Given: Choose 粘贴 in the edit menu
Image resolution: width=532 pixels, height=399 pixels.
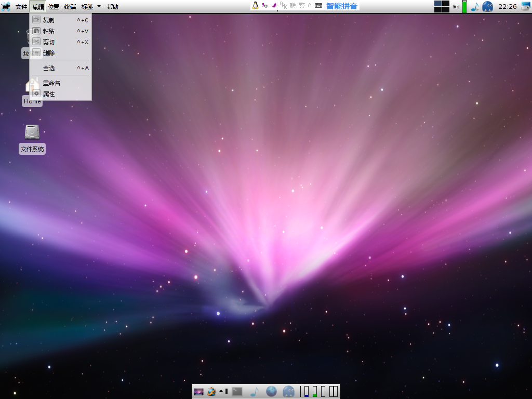Looking at the screenshot, I should 60,31.
